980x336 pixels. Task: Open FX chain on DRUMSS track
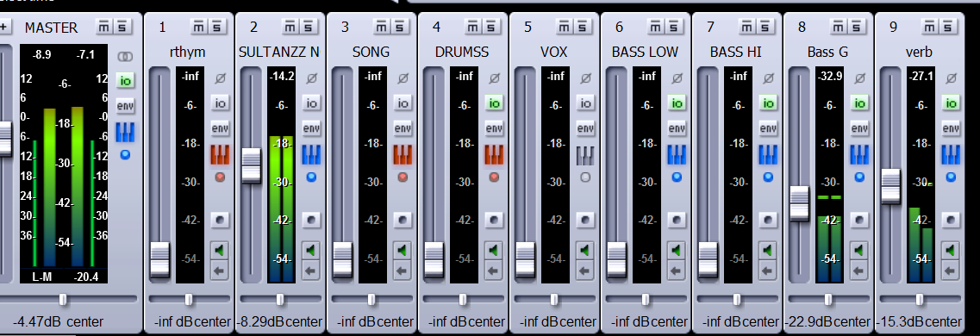tap(495, 154)
